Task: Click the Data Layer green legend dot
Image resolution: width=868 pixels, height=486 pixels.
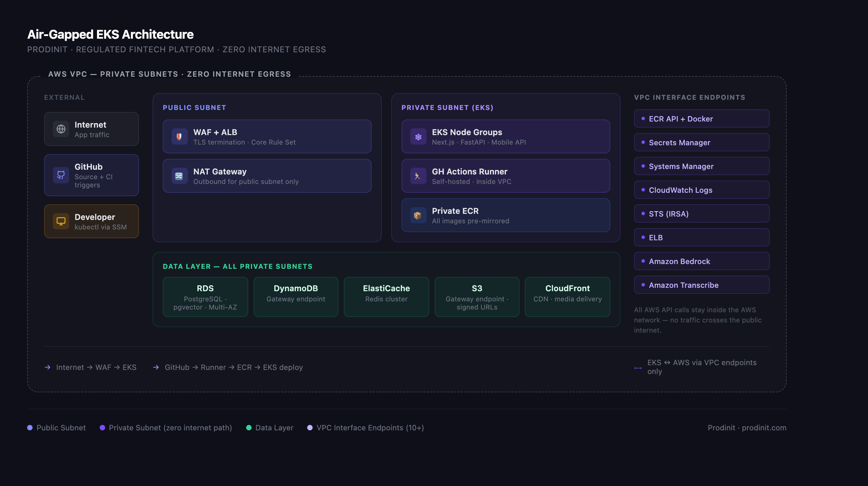Action: pyautogui.click(x=249, y=428)
